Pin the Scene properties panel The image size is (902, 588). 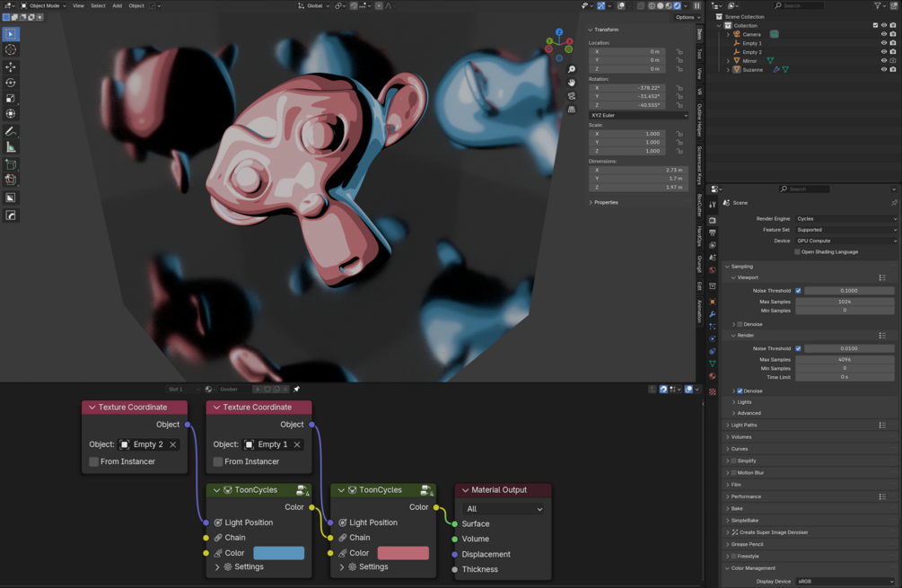(x=894, y=203)
